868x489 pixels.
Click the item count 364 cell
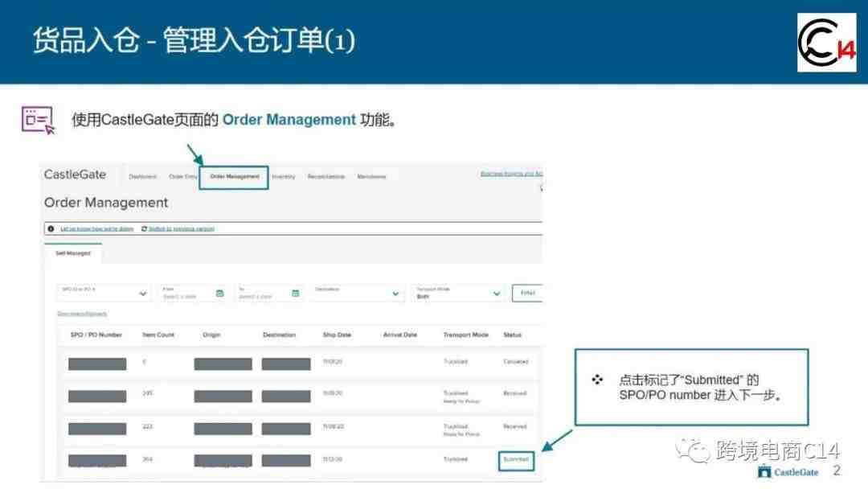[x=147, y=459]
